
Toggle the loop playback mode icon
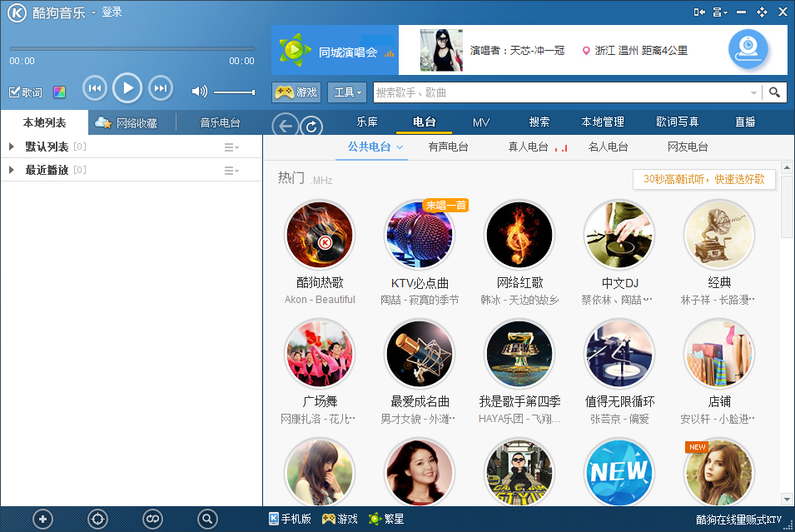[x=152, y=520]
